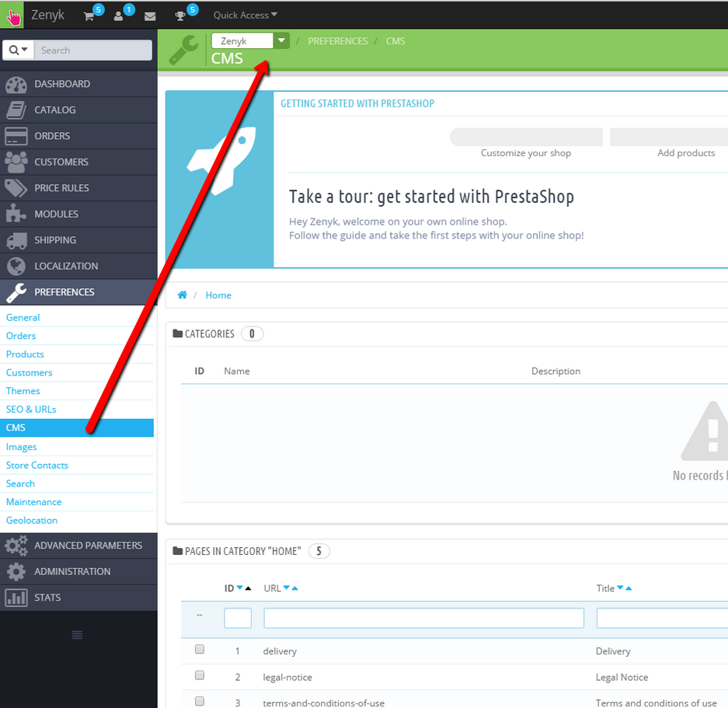Sort URL column descending arrow
Image resolution: width=728 pixels, height=708 pixels.
pos(287,588)
